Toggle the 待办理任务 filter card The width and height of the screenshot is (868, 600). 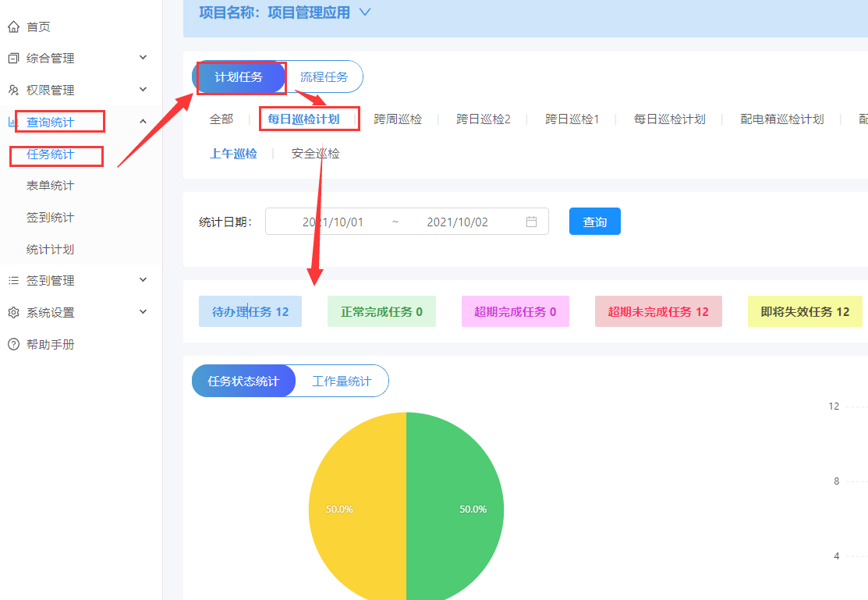point(250,311)
